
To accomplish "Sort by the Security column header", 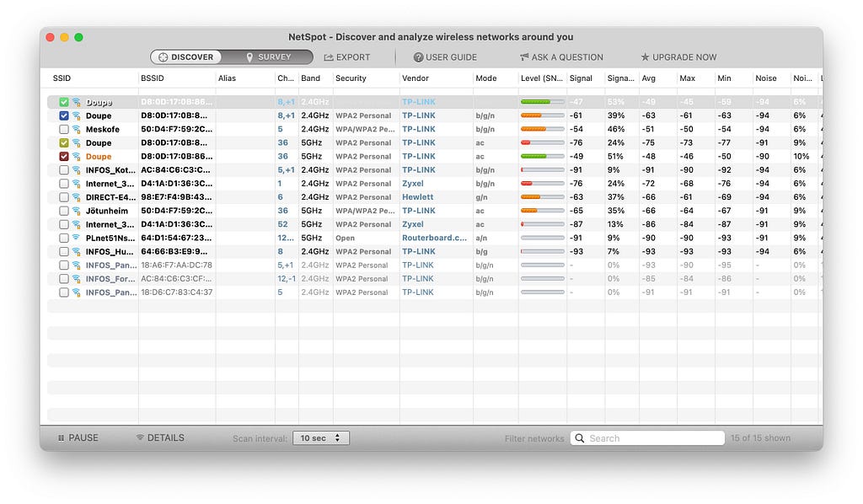I will [351, 78].
